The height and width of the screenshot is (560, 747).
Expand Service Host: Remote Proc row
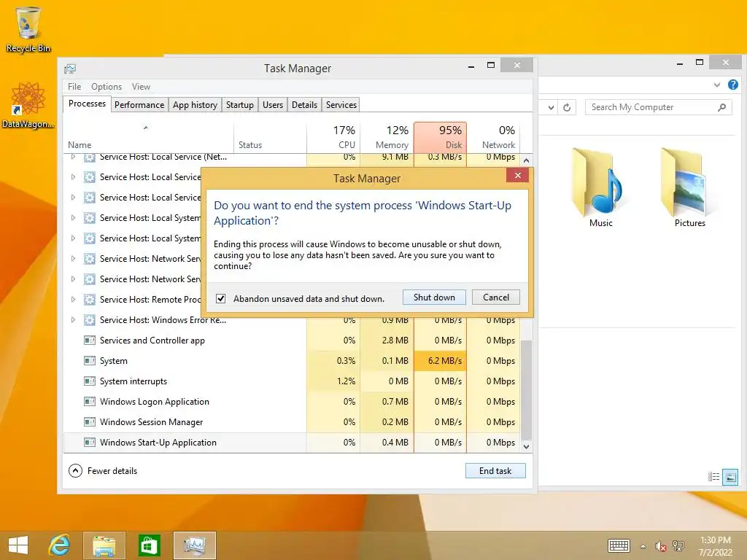click(x=73, y=300)
